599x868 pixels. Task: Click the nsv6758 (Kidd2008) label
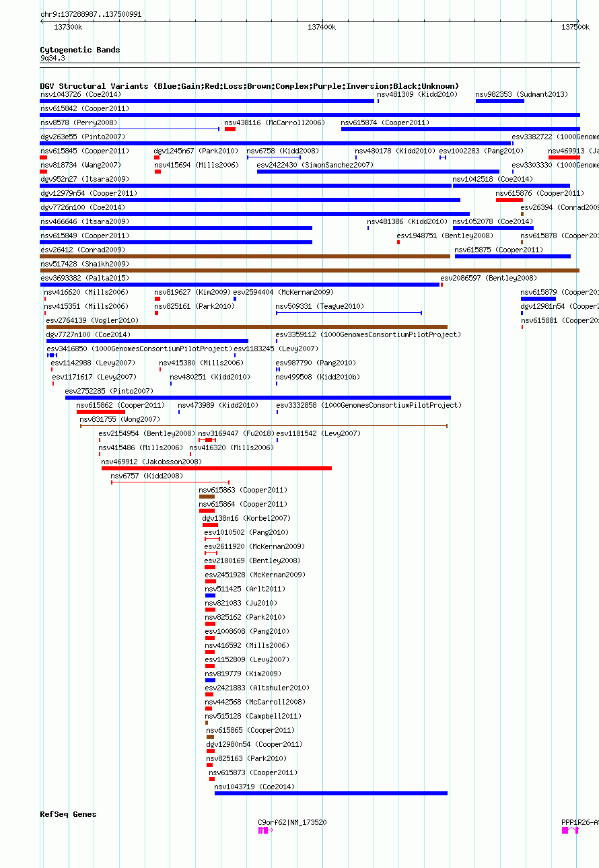pos(283,151)
